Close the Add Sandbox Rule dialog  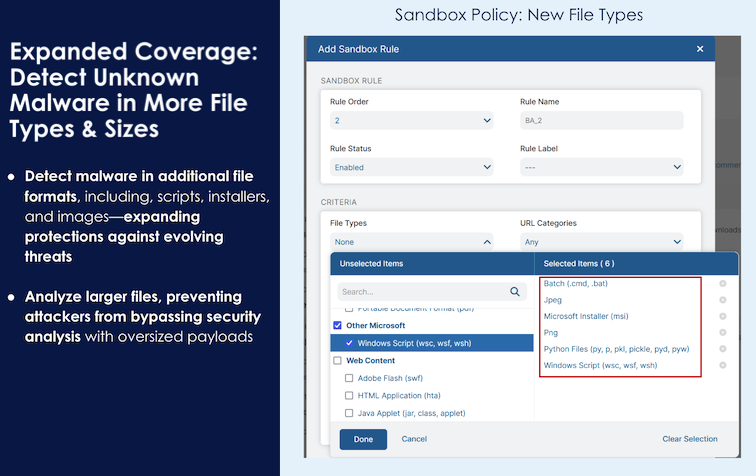699,49
